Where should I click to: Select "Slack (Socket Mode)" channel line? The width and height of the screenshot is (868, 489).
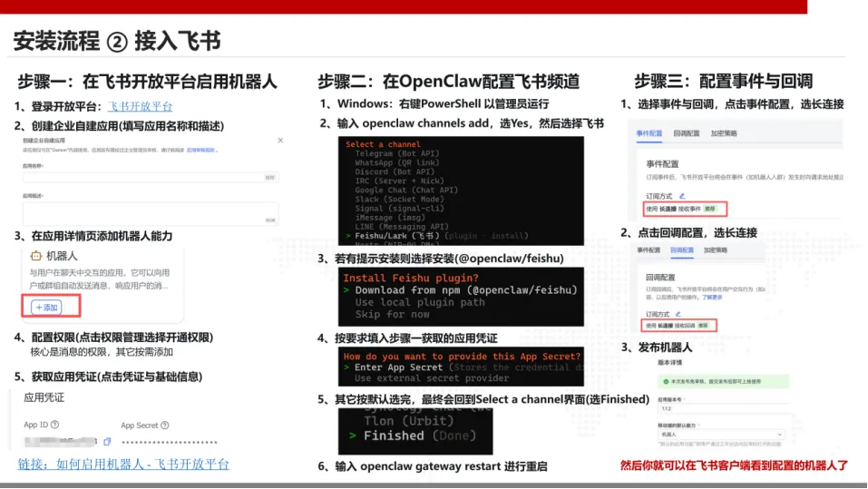(x=399, y=200)
